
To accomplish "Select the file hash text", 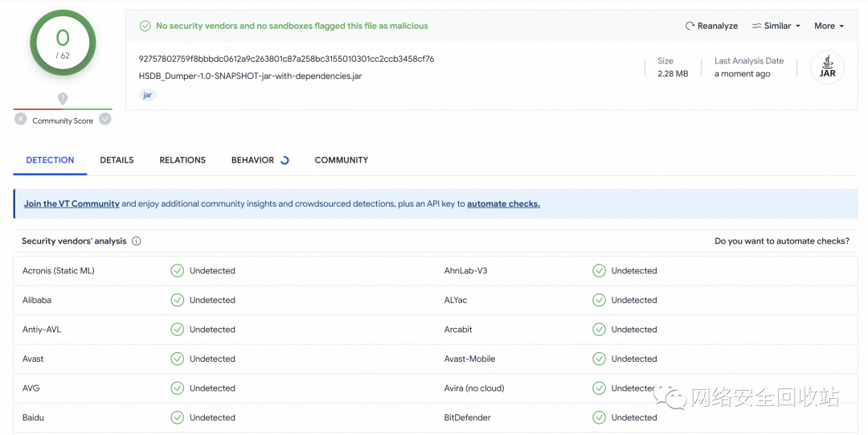I will coord(286,59).
